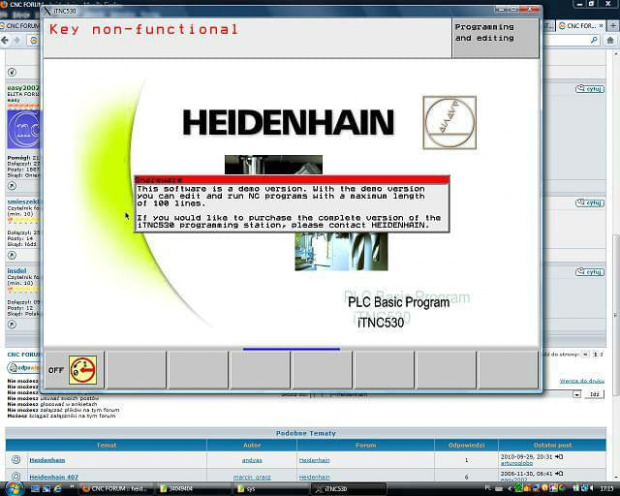Click the demo version message box
620x496 pixels.
(x=292, y=204)
